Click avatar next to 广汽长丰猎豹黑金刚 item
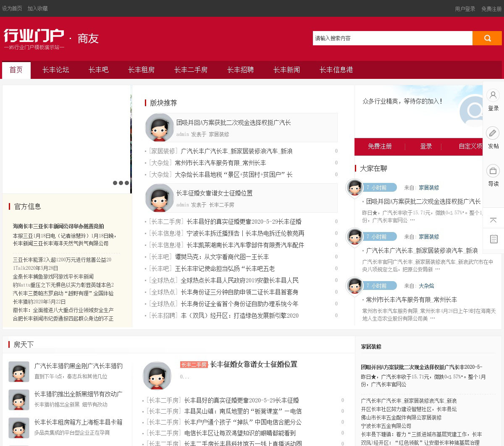This screenshot has height=446, width=504. [19, 372]
